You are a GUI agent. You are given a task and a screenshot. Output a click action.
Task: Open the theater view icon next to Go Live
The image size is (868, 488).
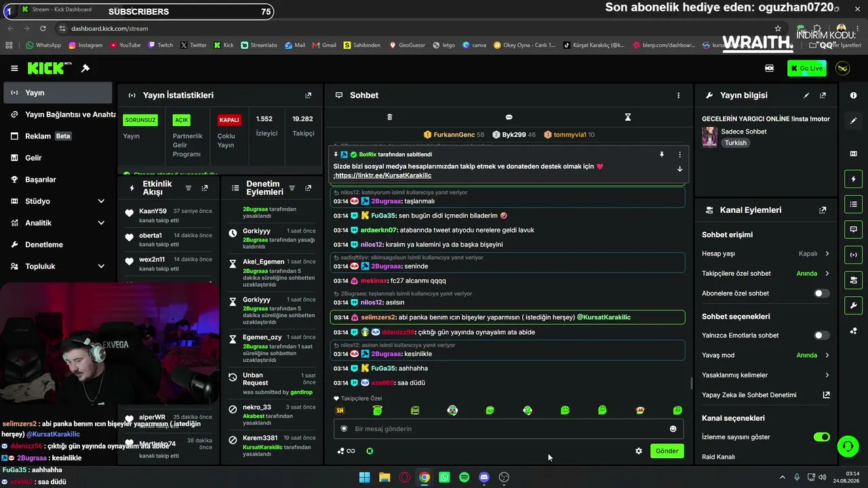(770, 68)
